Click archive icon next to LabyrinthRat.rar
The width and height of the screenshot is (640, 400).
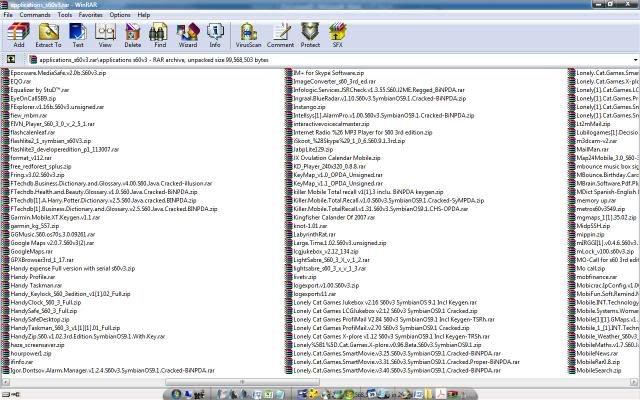pyautogui.click(x=289, y=234)
